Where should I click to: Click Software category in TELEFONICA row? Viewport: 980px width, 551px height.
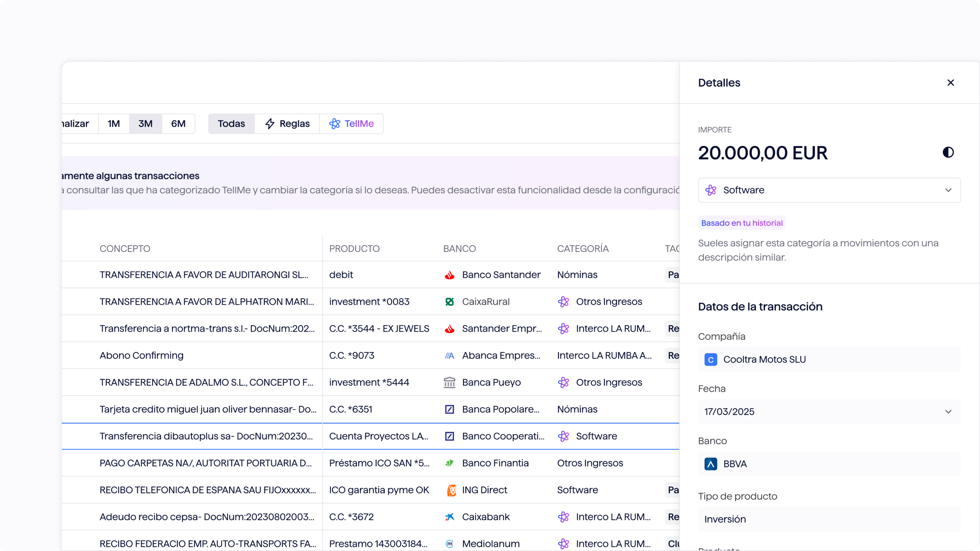578,490
